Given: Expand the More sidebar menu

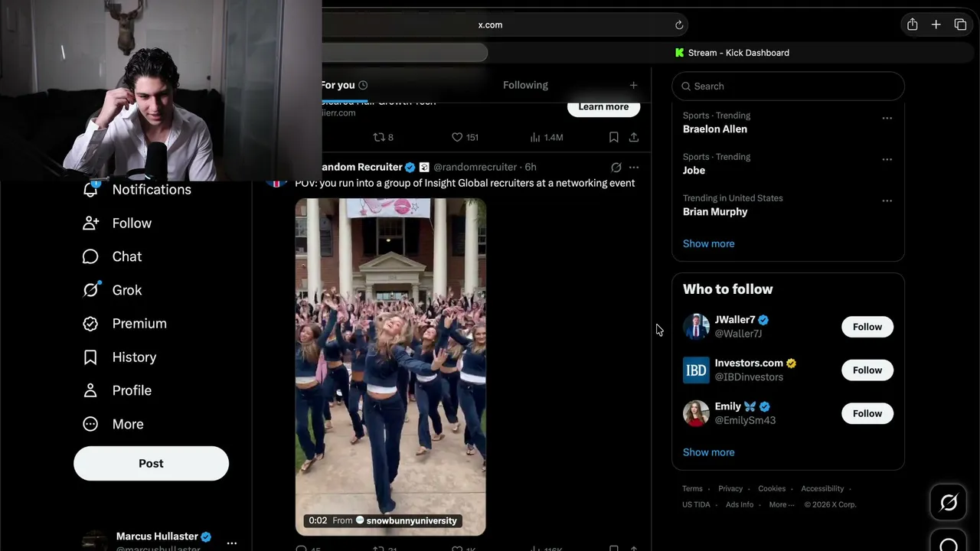Looking at the screenshot, I should tap(113, 424).
